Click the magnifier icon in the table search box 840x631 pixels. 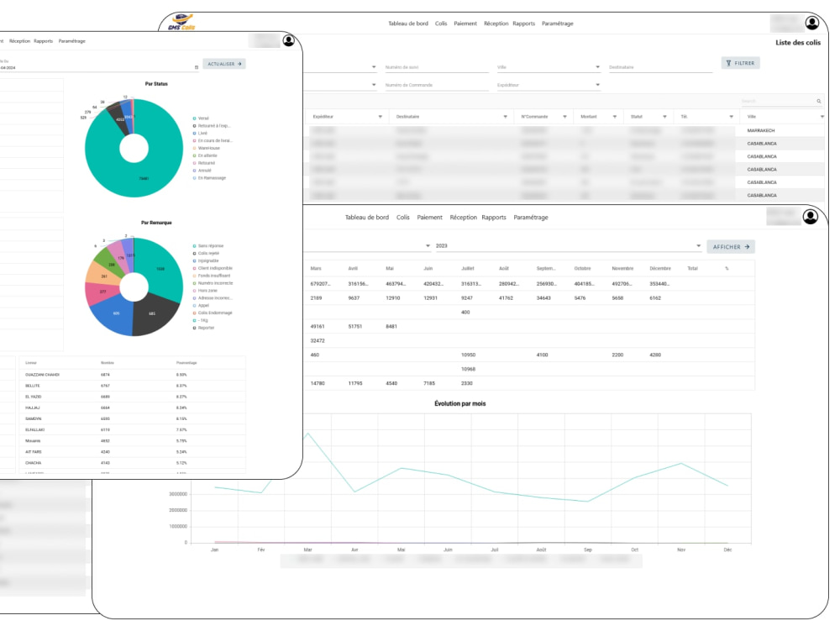(x=818, y=101)
